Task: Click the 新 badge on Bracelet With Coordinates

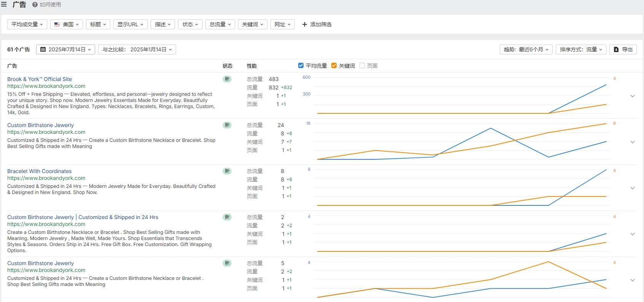Action: pos(227,171)
